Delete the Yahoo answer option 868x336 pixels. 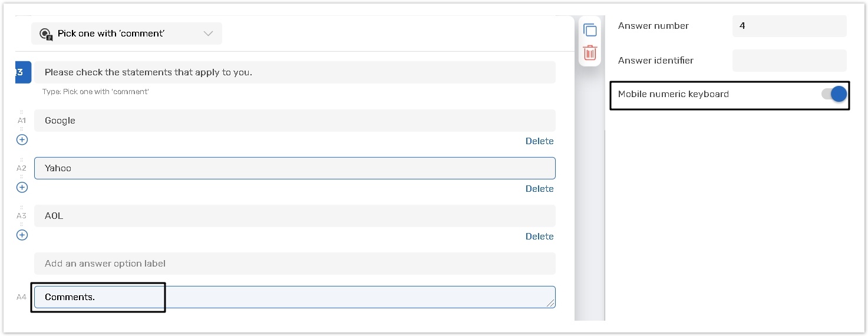[x=539, y=189]
